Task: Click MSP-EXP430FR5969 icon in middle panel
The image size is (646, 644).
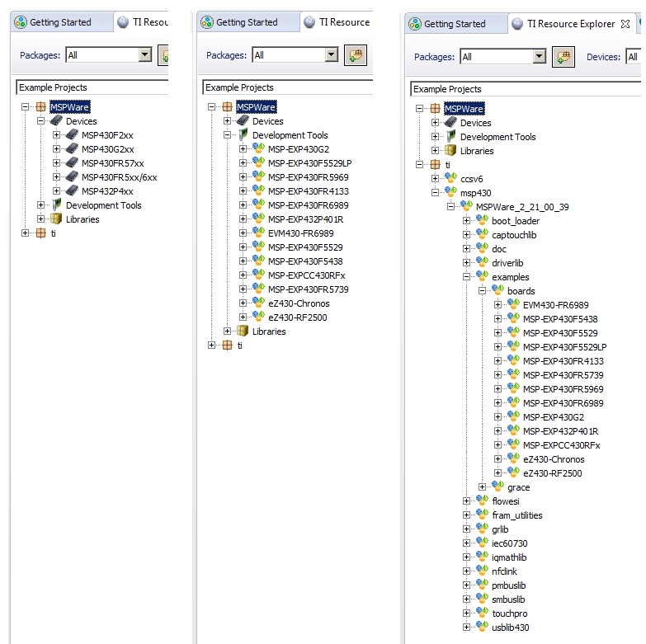Action: pyautogui.click(x=258, y=176)
